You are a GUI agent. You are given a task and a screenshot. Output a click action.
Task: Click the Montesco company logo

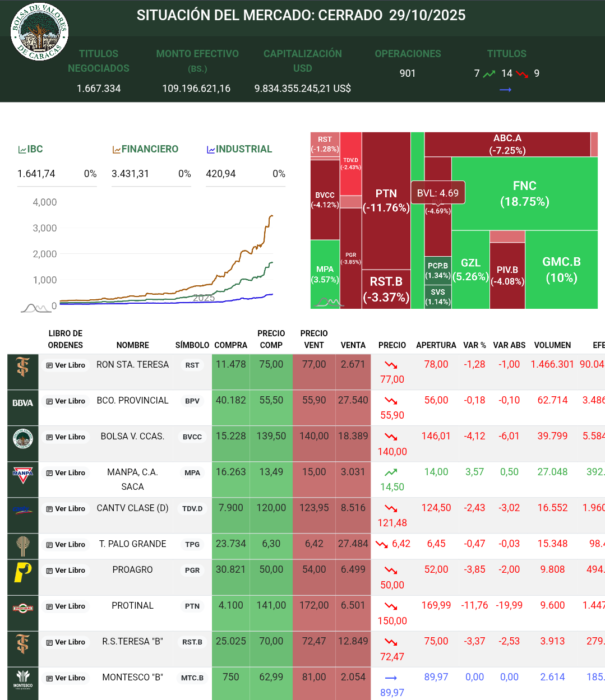[23, 679]
